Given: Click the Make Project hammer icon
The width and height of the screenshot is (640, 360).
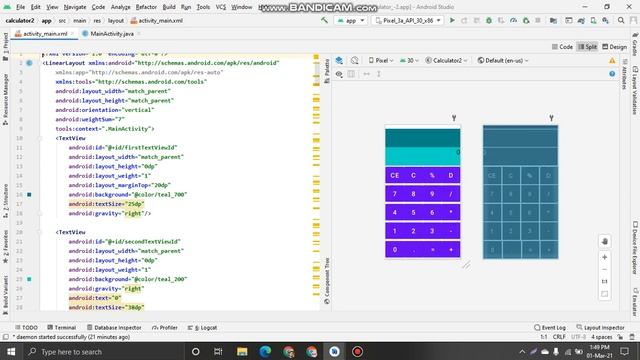Looking at the screenshot, I should 324,20.
